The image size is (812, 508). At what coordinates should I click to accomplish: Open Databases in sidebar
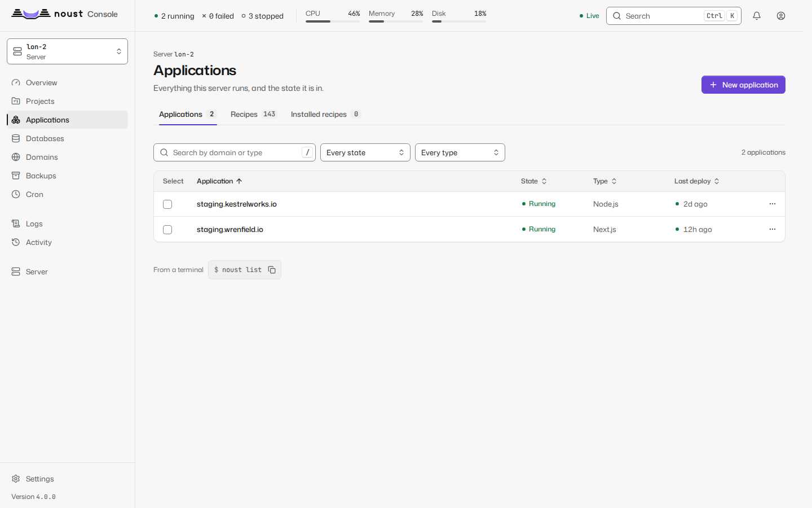tap(67, 138)
